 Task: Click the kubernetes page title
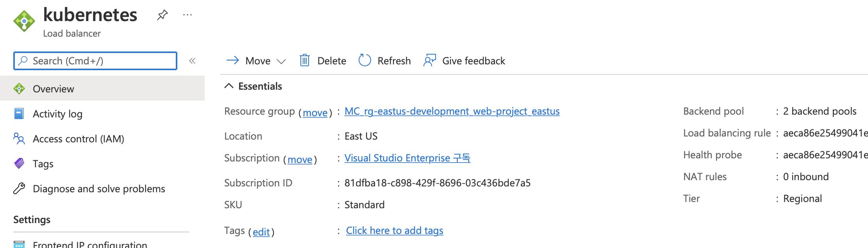tap(90, 15)
